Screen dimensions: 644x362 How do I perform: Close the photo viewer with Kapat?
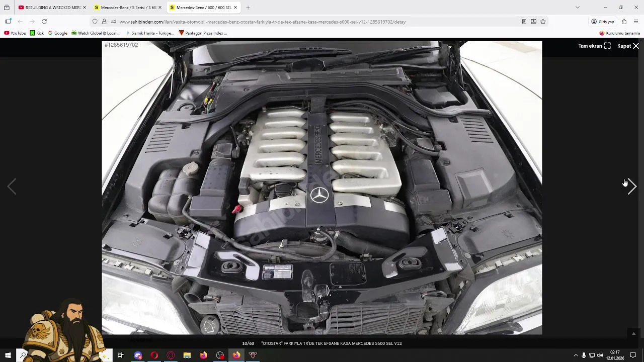(628, 46)
